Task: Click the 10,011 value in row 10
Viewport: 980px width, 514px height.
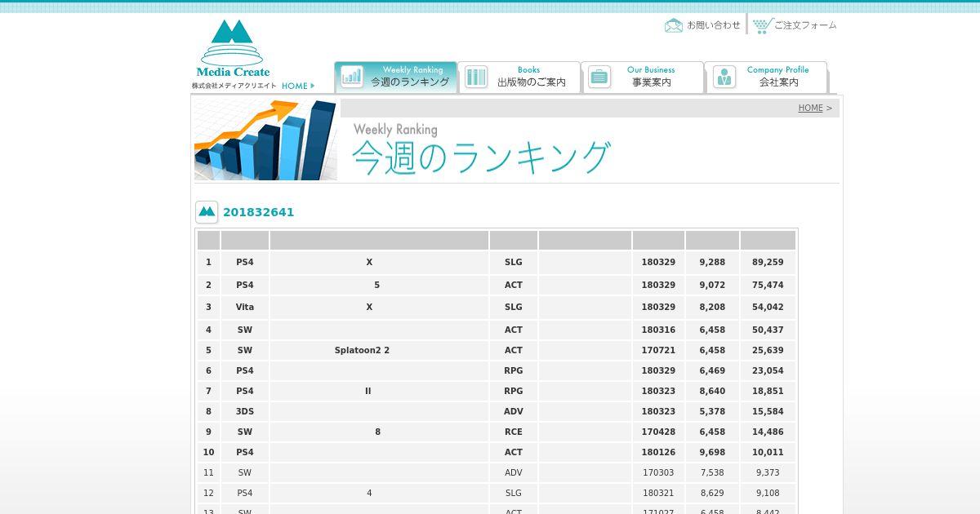Action: (x=768, y=452)
